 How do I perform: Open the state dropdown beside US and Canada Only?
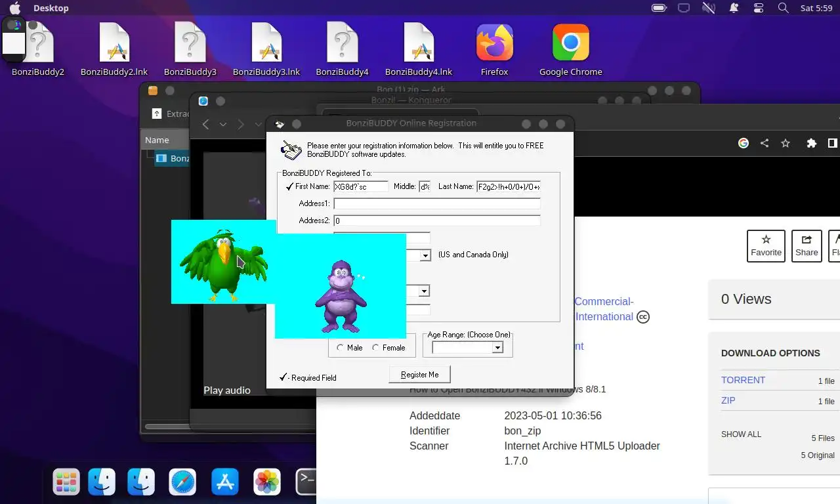(425, 255)
